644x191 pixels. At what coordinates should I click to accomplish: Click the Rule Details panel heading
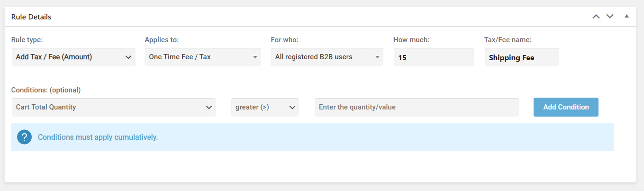[31, 17]
